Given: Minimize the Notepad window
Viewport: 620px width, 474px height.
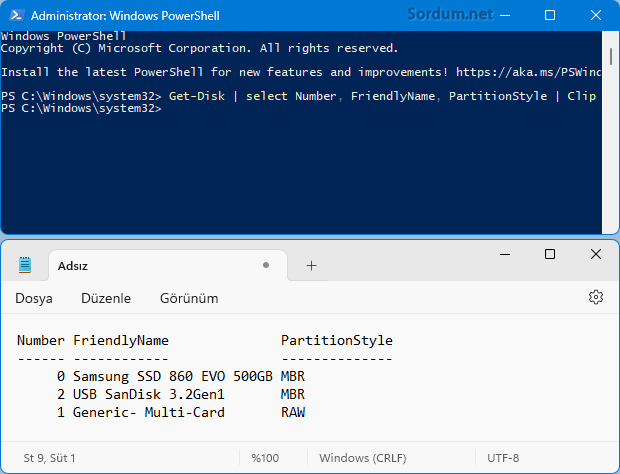Looking at the screenshot, I should [505, 254].
